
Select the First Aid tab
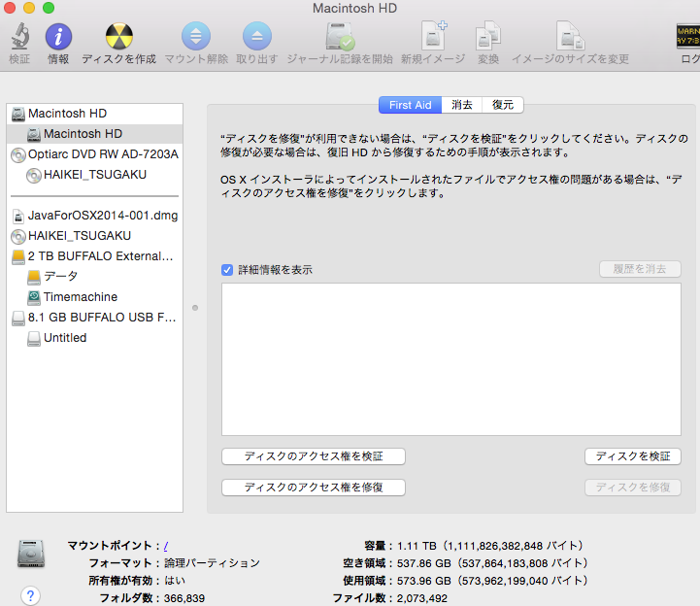coord(412,105)
